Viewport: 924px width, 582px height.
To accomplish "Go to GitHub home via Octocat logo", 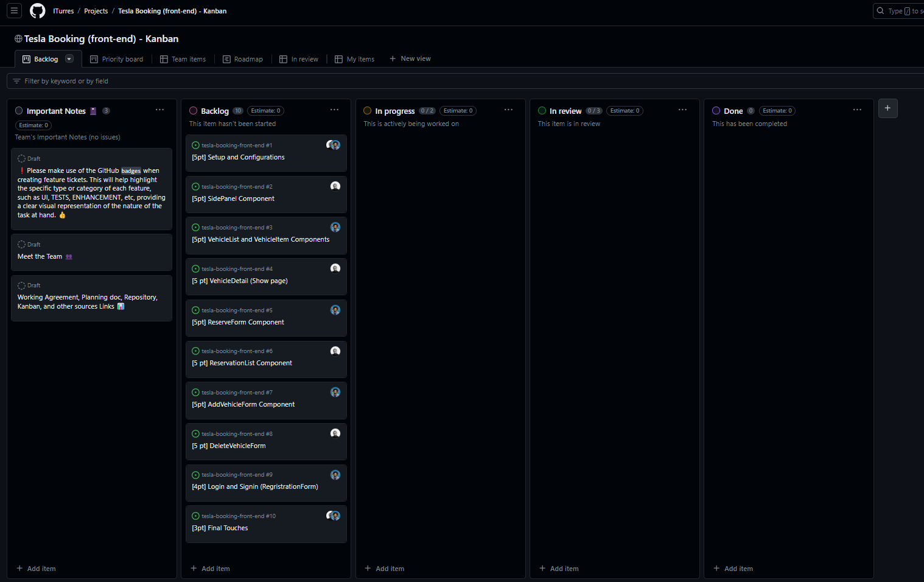I will [38, 11].
